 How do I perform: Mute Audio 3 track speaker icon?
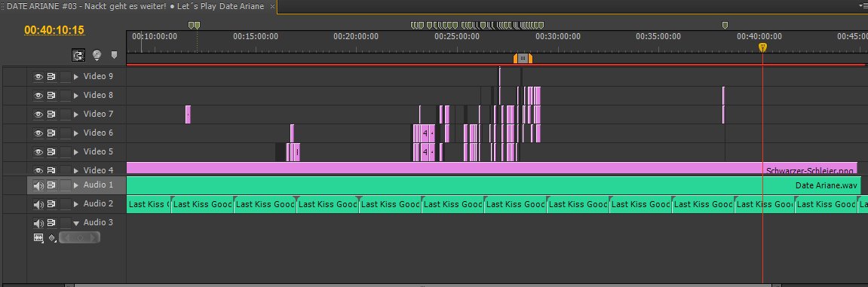(38, 224)
